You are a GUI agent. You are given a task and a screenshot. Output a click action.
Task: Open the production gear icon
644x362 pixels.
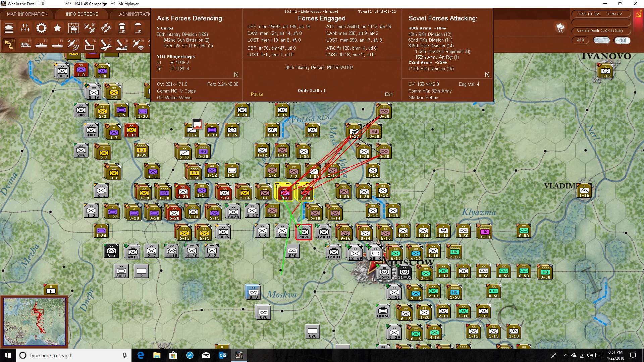[41, 28]
